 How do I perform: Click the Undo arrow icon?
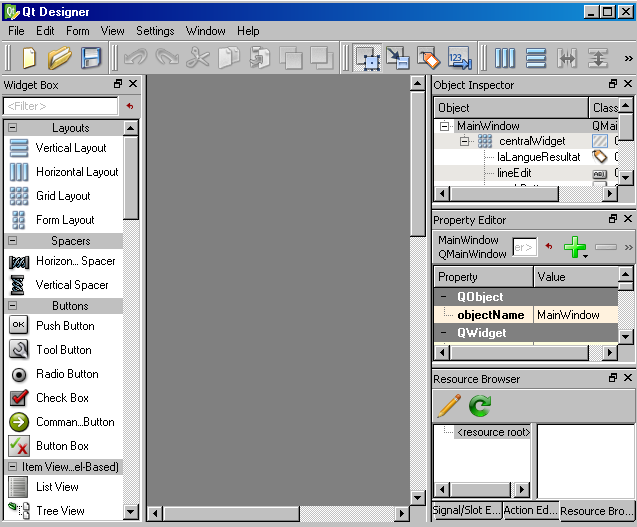(x=135, y=58)
